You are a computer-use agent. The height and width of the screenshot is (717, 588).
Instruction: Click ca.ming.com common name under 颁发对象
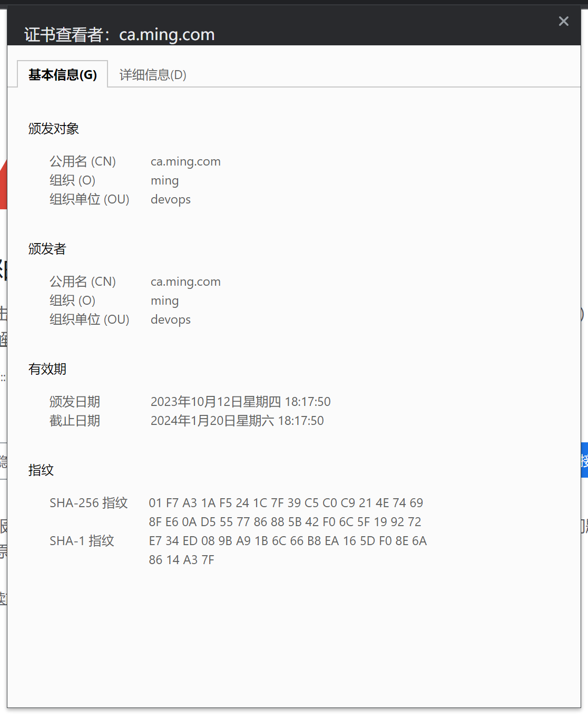click(185, 161)
